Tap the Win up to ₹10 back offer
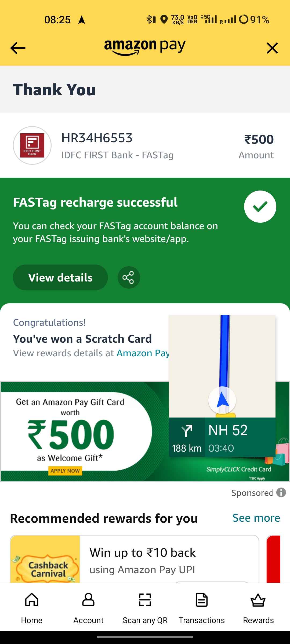The height and width of the screenshot is (644, 290). pos(143,561)
